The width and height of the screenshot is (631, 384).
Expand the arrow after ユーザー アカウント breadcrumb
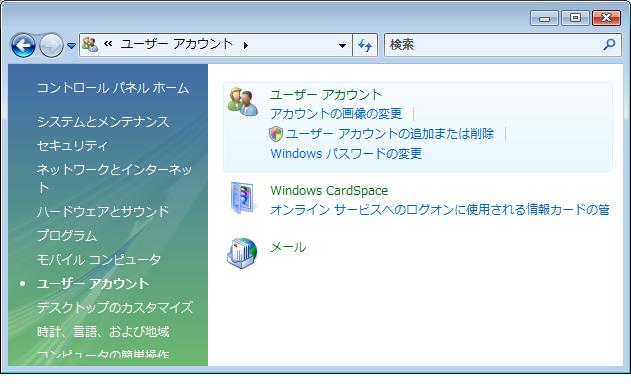pos(245,45)
